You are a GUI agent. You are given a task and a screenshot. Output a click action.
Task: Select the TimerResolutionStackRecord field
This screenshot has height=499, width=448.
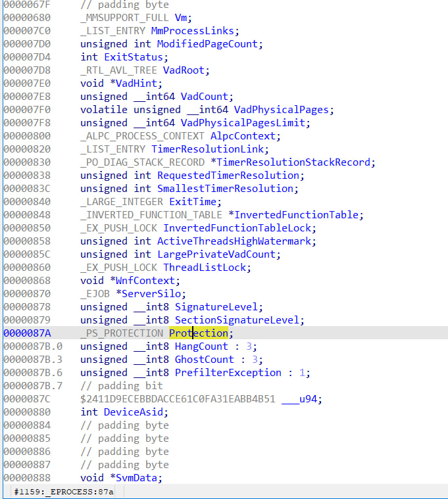298,162
